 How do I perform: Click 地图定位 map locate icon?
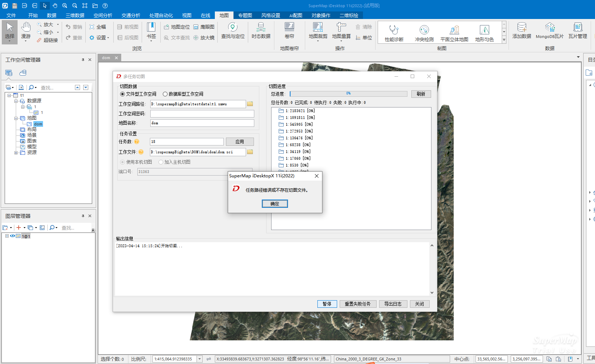coord(177,27)
